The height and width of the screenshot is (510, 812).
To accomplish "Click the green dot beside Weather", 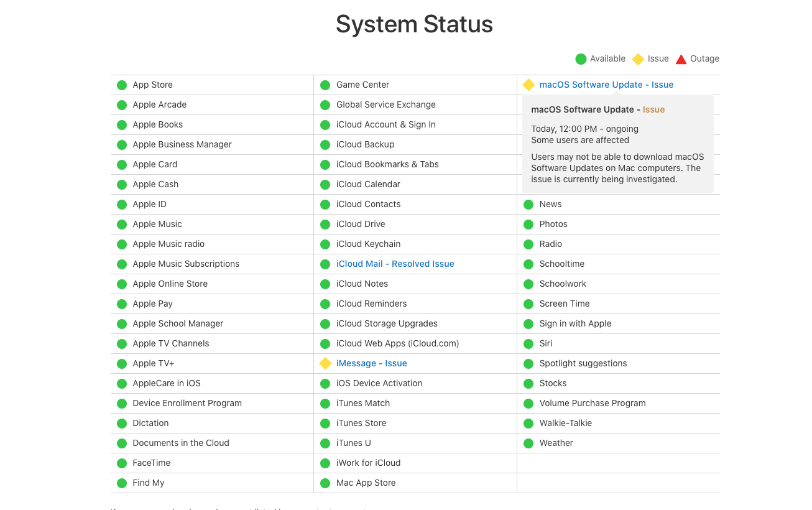I will pos(528,443).
